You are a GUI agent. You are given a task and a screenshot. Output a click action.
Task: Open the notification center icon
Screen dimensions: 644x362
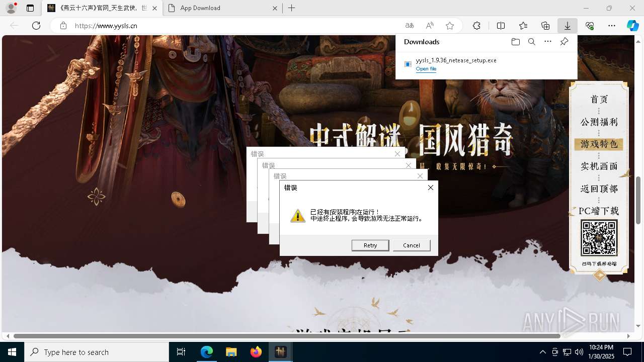pyautogui.click(x=627, y=352)
